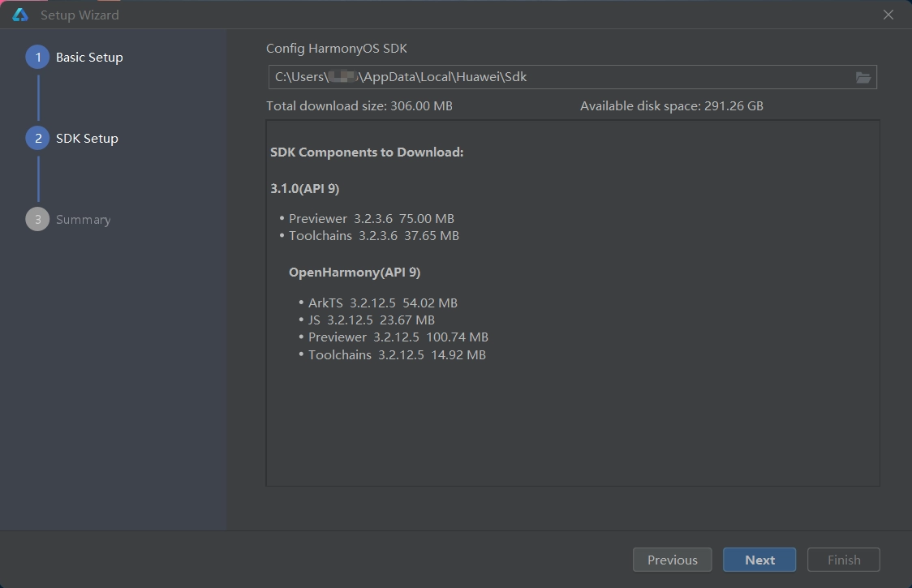The width and height of the screenshot is (912, 588).
Task: Click the ArkTS 3.2.12.5 component entry
Action: click(x=382, y=303)
